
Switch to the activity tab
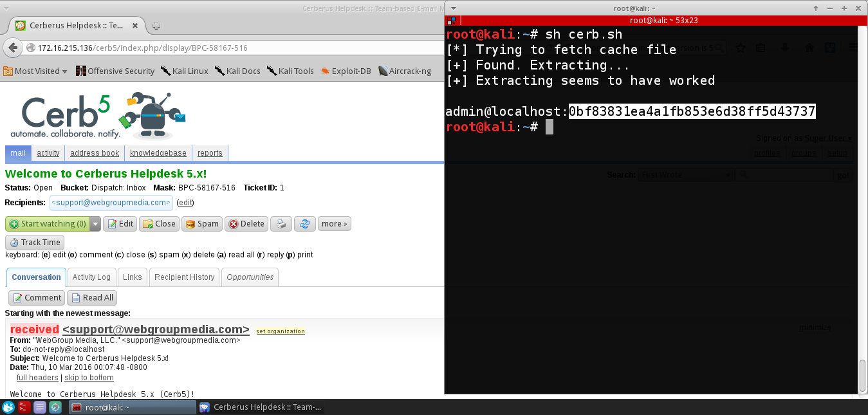48,153
